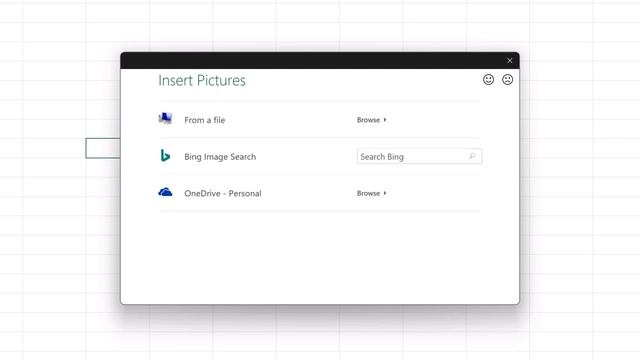Screen dimensions: 640x360
Task: Click the 'From a file' label
Action: [x=204, y=120]
